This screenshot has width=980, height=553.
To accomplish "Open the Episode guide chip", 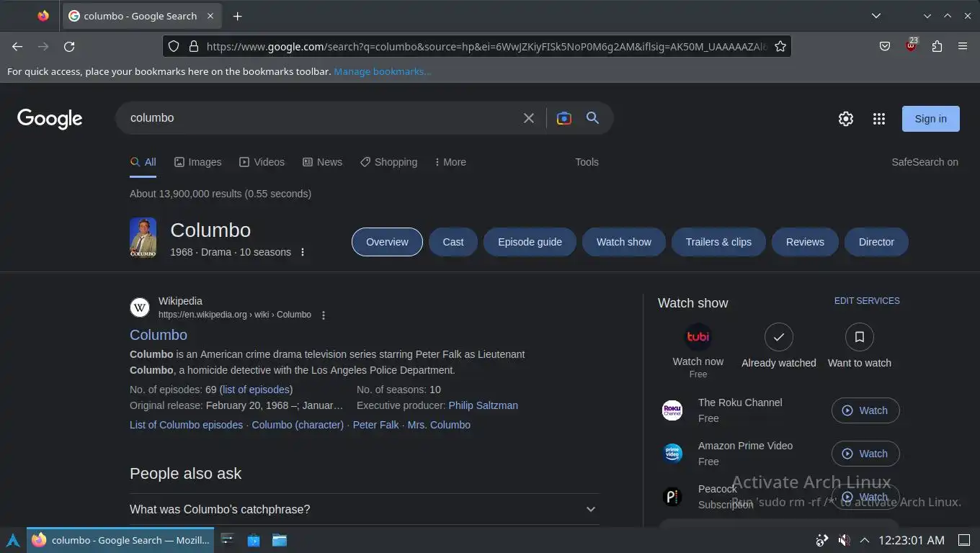I will pos(530,242).
